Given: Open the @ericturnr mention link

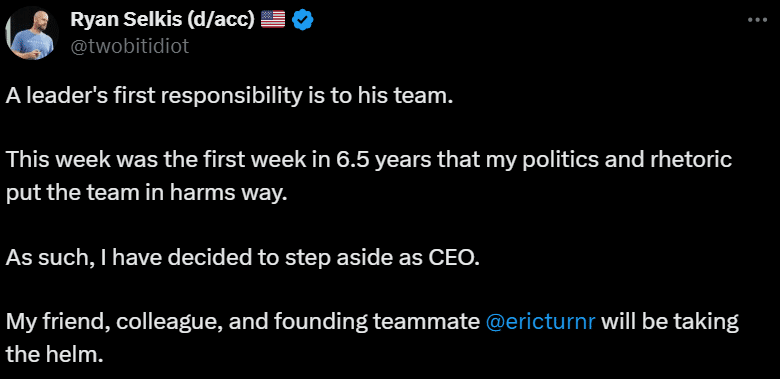Looking at the screenshot, I should [539, 322].
